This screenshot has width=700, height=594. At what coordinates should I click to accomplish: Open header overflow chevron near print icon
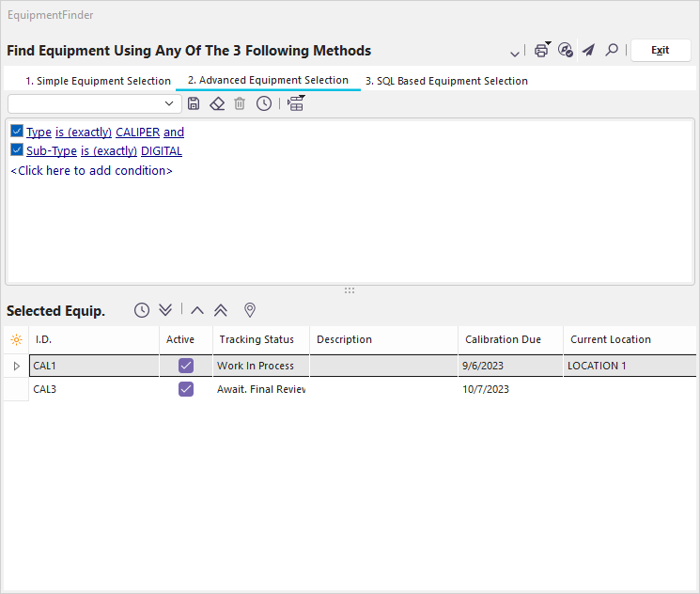click(515, 54)
